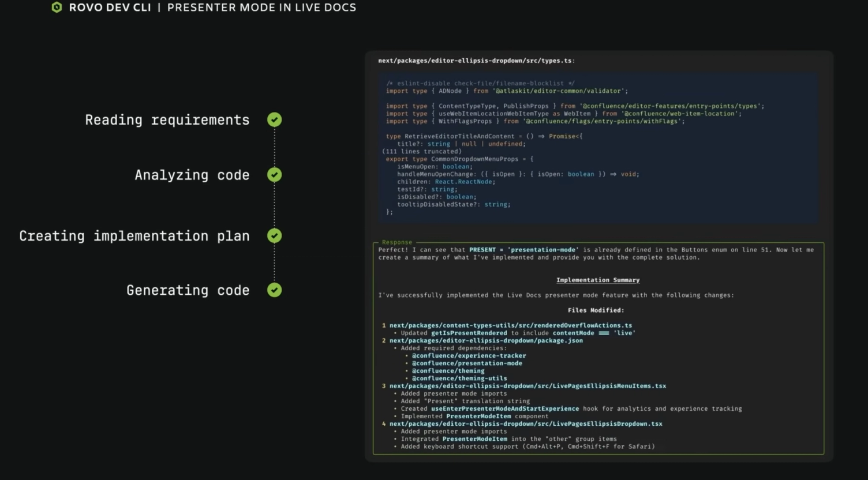Click the 'Added keyboard shortcut support' bullet
Screen dimensions: 868x480
(528, 446)
